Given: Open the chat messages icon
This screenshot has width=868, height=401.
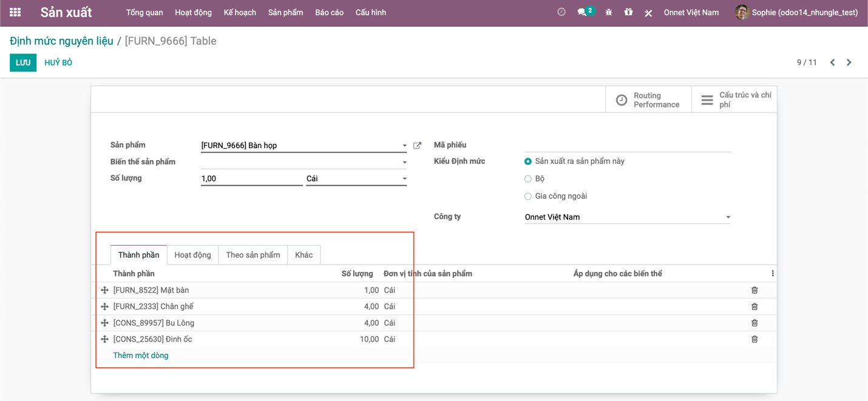Looking at the screenshot, I should coord(582,12).
